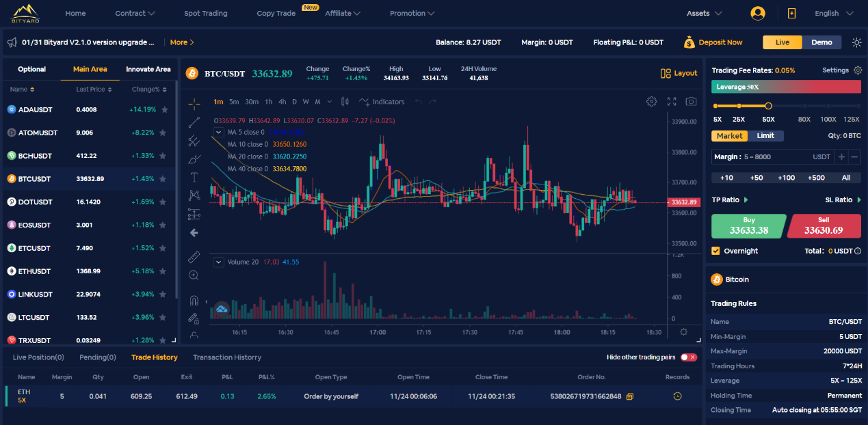This screenshot has width=868, height=425.
Task: Open the user profile icon
Action: tap(758, 13)
